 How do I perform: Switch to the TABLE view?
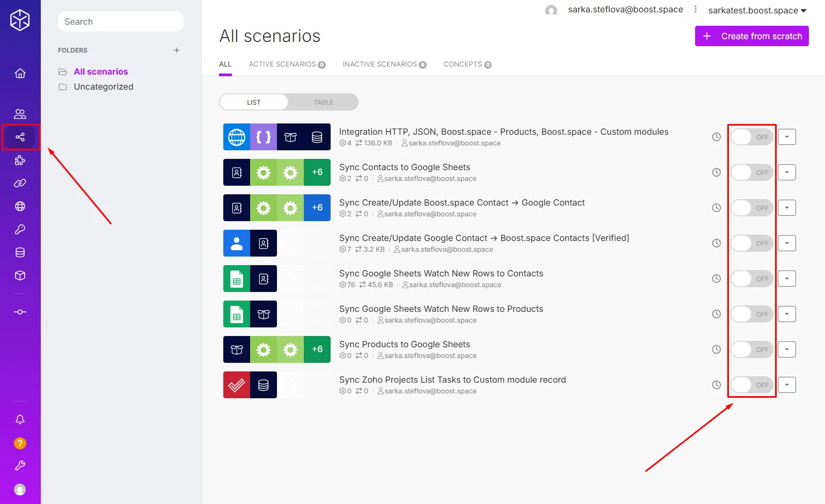click(x=324, y=102)
